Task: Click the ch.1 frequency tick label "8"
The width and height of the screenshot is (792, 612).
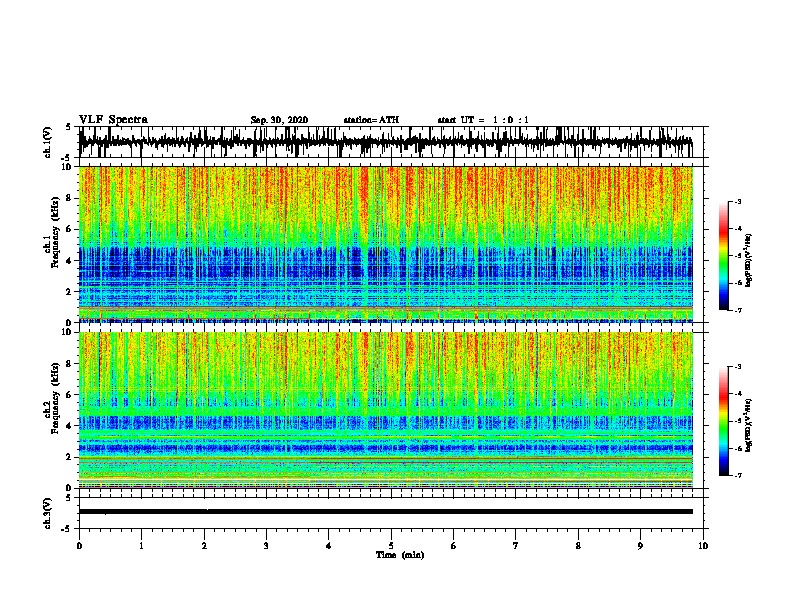Action: (70, 198)
